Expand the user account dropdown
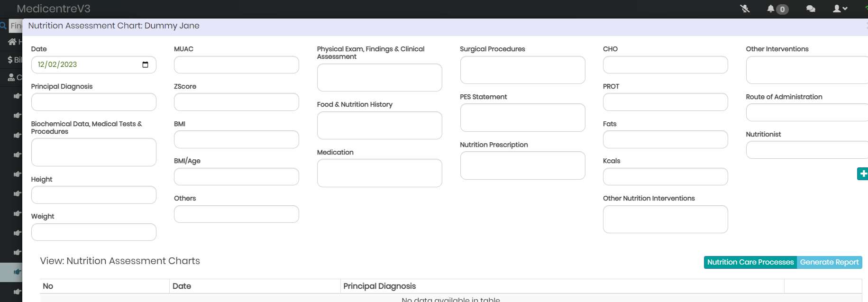 [840, 9]
